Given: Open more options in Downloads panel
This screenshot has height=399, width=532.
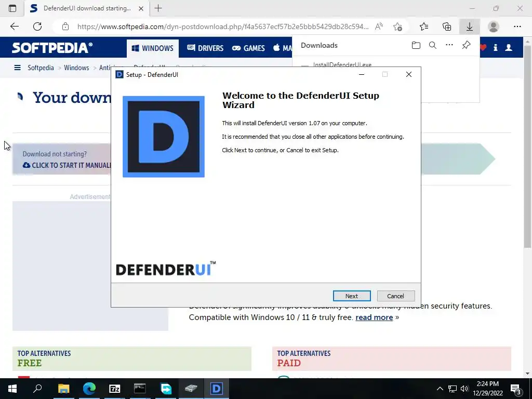Looking at the screenshot, I should 449,45.
